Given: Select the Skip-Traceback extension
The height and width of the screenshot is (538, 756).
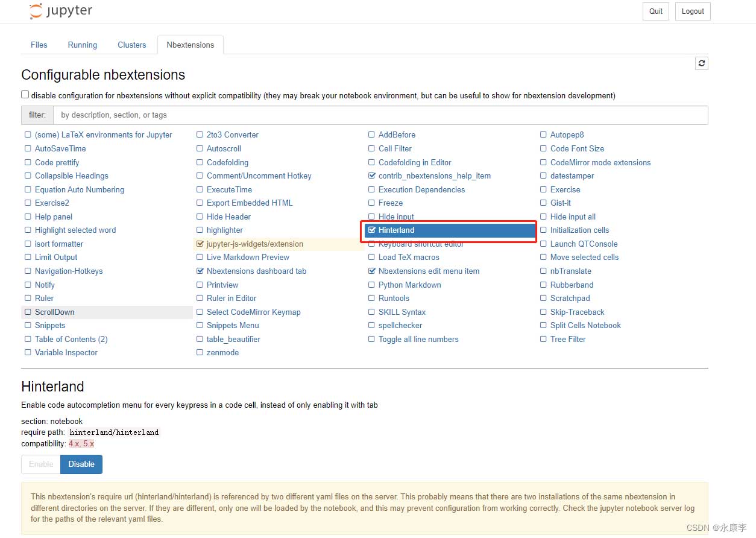Looking at the screenshot, I should (x=577, y=312).
